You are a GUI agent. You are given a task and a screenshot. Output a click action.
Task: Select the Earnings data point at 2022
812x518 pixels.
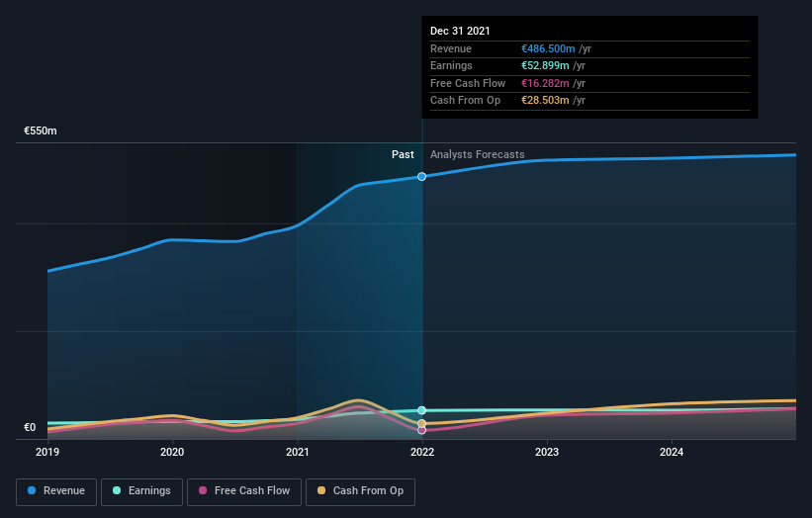(x=422, y=410)
